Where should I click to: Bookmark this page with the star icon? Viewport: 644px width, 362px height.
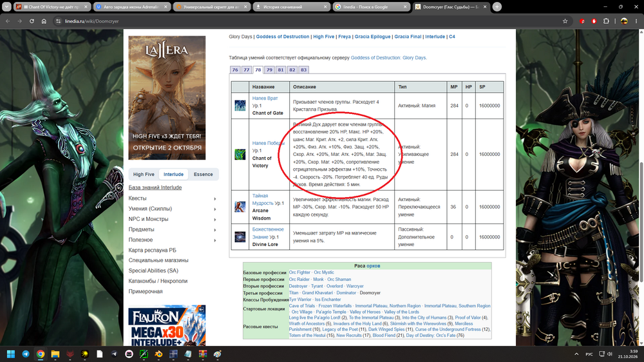click(x=565, y=21)
